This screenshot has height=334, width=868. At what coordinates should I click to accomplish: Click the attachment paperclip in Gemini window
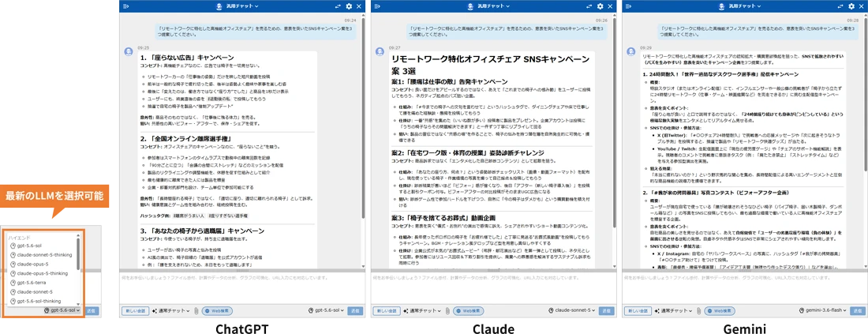[698, 311]
